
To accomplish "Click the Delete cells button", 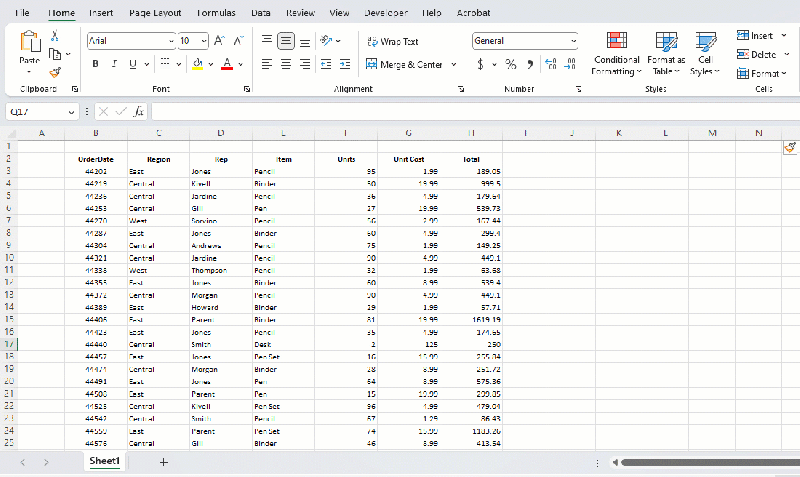I will (x=756, y=54).
